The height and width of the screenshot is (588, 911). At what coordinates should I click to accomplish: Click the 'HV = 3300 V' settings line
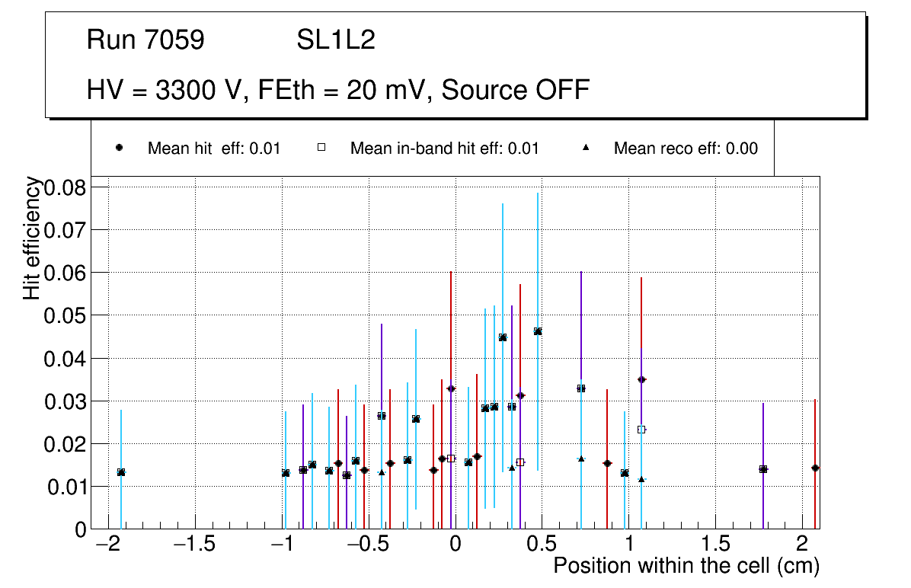tap(338, 90)
